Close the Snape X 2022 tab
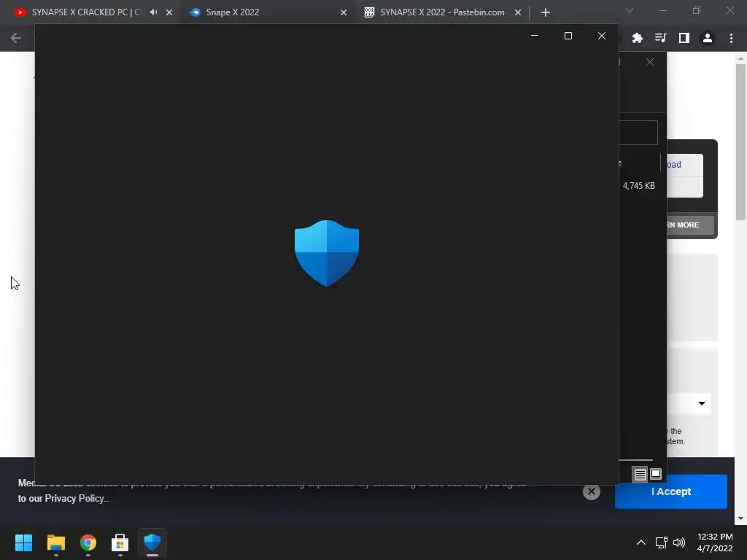 (344, 12)
